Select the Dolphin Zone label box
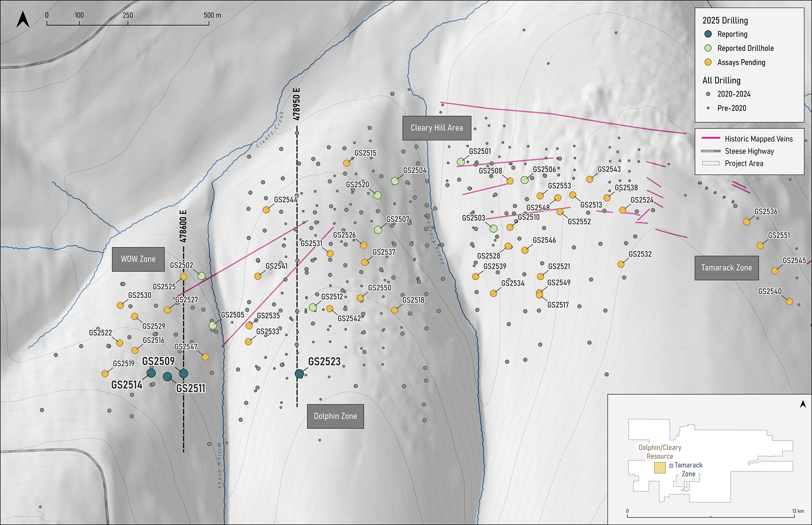This screenshot has height=525, width=812. [335, 416]
